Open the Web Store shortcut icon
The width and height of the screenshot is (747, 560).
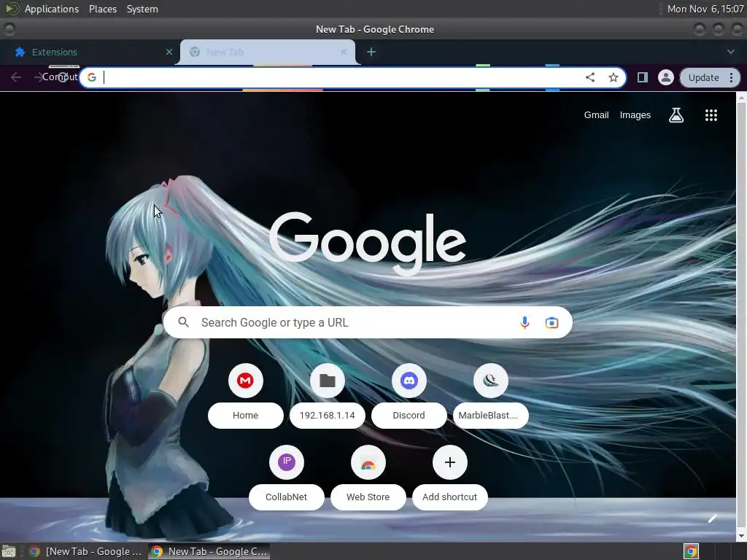[368, 462]
